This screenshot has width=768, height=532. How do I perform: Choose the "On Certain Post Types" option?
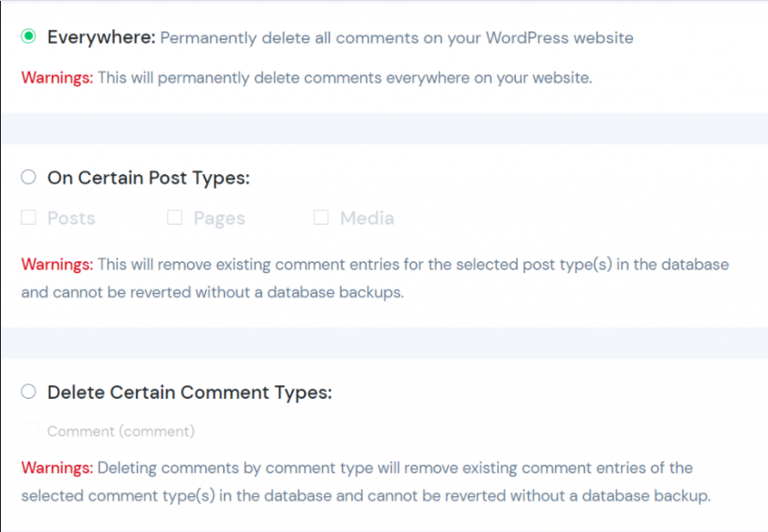(27, 177)
